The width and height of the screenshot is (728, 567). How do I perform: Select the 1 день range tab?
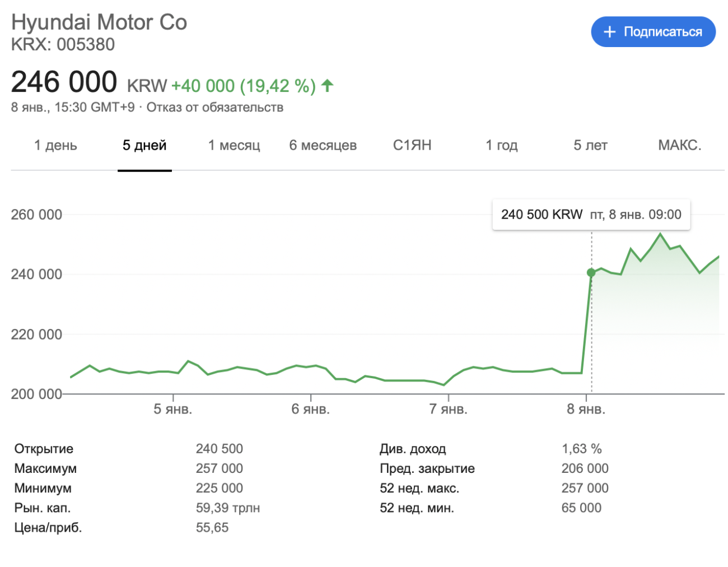(55, 146)
